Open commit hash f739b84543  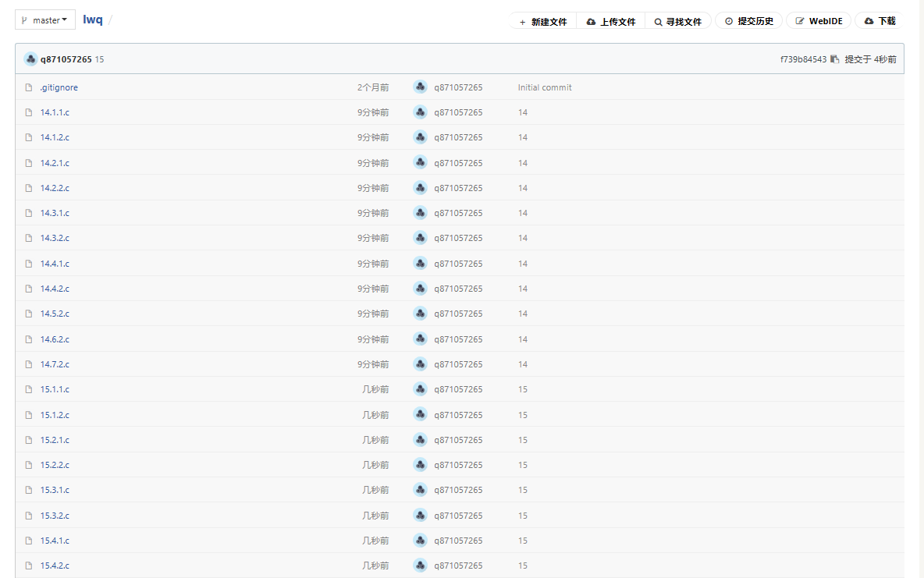tap(803, 59)
